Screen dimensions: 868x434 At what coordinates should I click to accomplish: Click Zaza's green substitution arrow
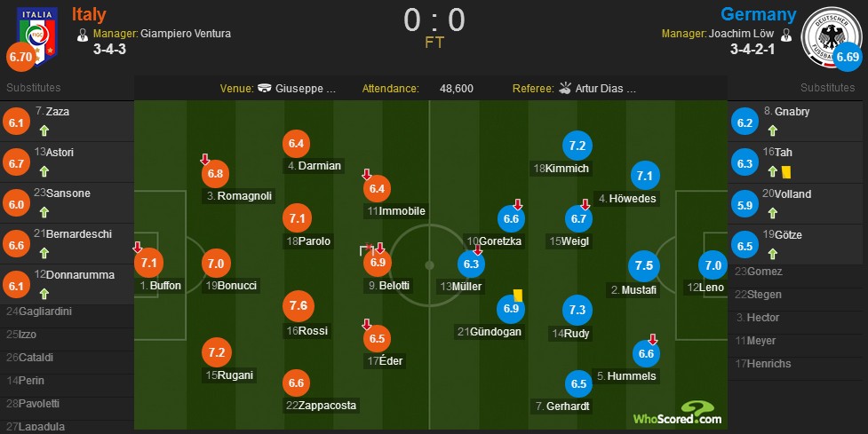[44, 130]
